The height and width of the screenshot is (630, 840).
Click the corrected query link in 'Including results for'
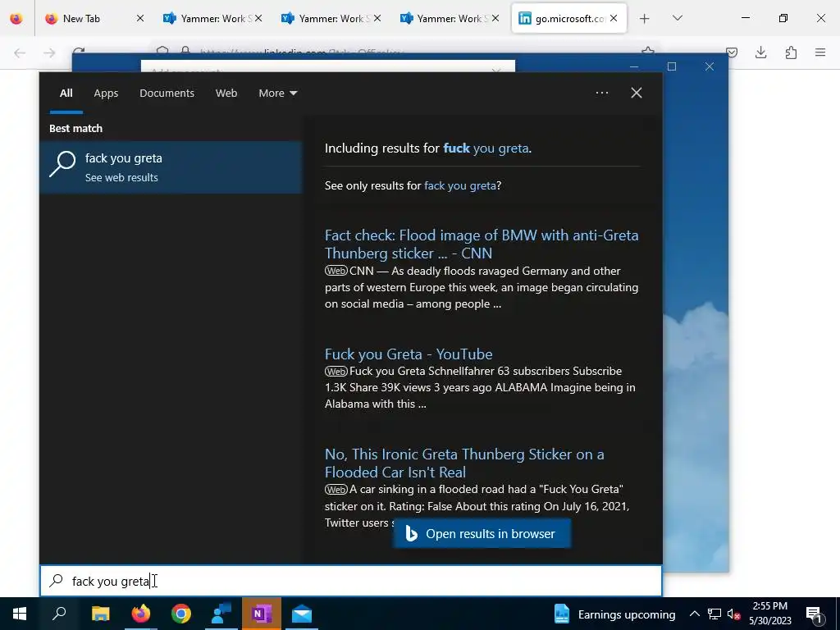486,148
